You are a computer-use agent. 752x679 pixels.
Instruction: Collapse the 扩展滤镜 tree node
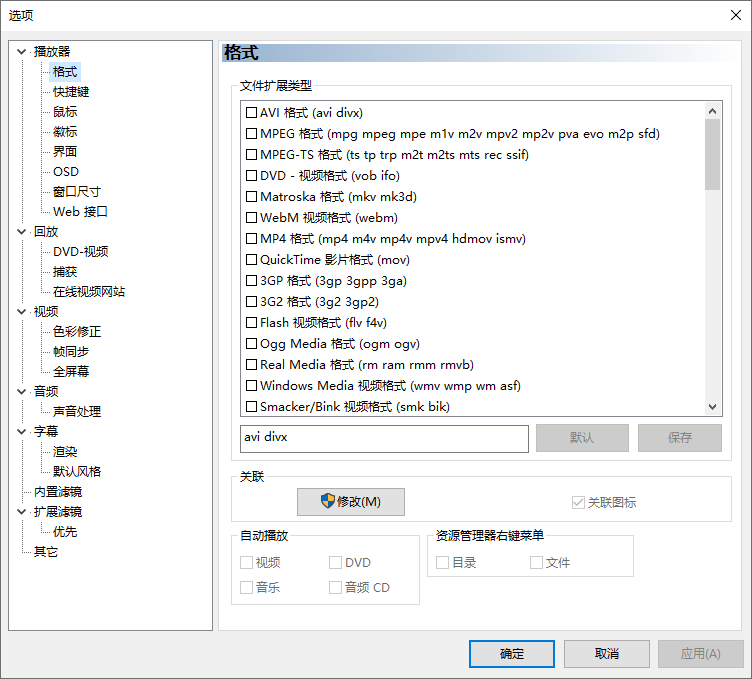point(23,511)
